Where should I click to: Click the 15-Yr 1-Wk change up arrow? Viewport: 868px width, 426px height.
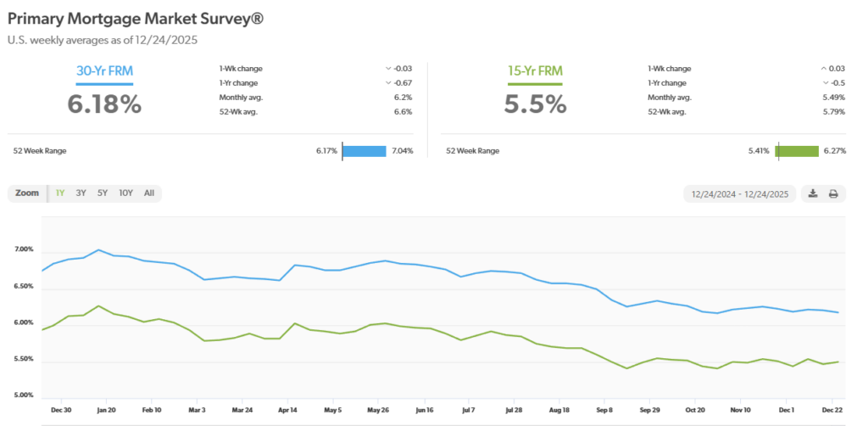[822, 68]
